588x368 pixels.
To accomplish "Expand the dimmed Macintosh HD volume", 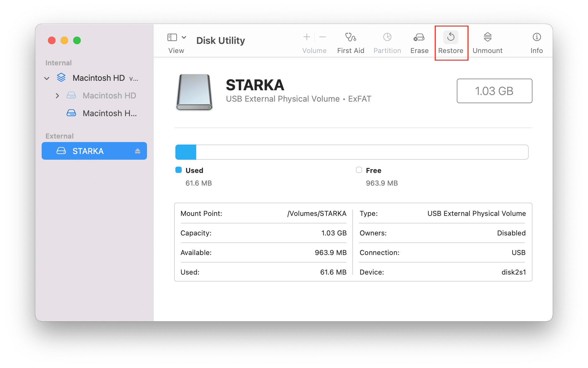I will (57, 96).
